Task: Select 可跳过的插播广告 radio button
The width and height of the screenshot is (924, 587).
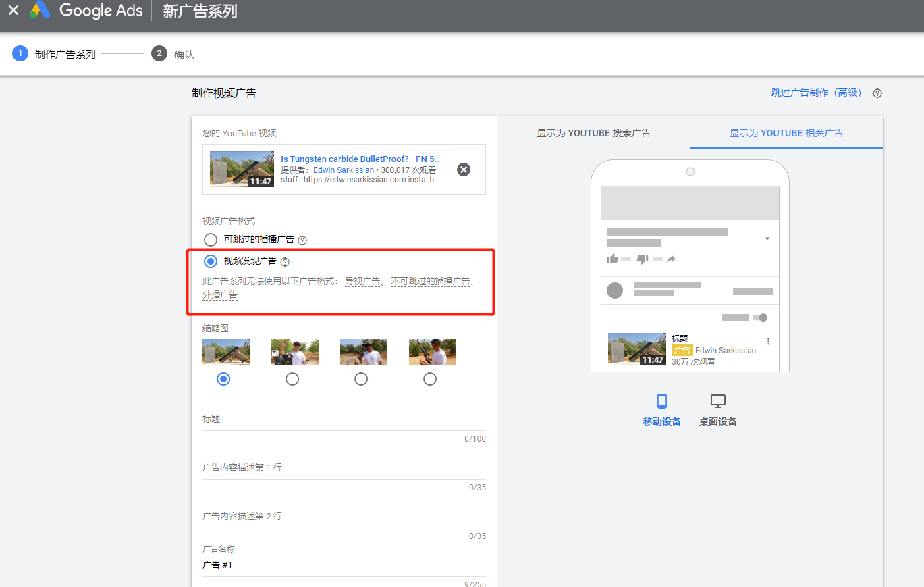Action: (x=211, y=240)
